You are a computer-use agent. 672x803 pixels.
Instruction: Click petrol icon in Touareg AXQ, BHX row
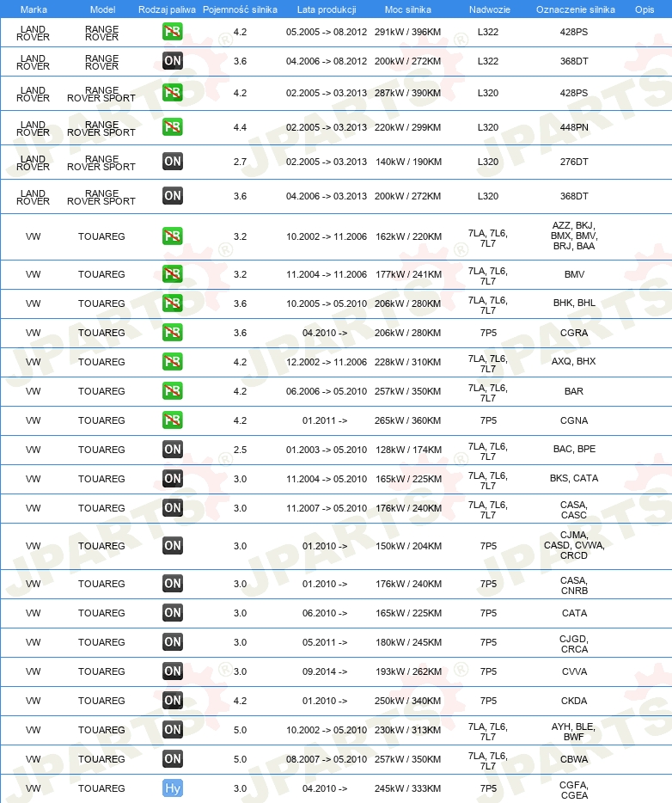(173, 362)
